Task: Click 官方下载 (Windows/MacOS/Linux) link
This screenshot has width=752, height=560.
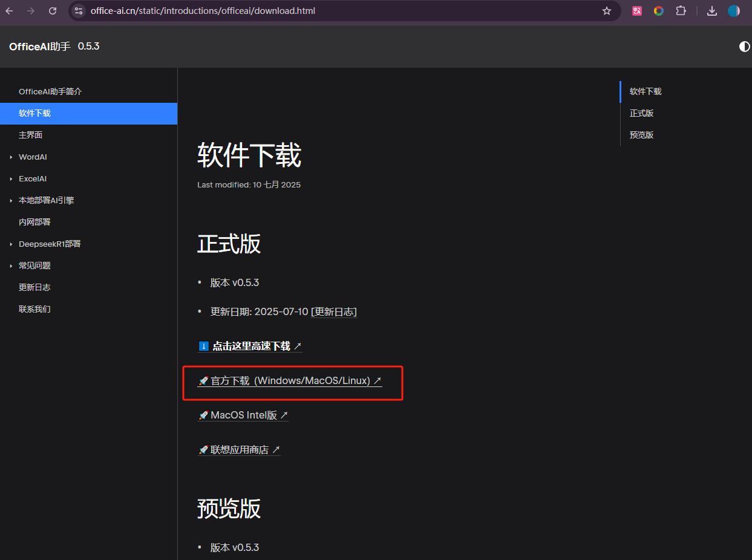Action: tap(290, 380)
